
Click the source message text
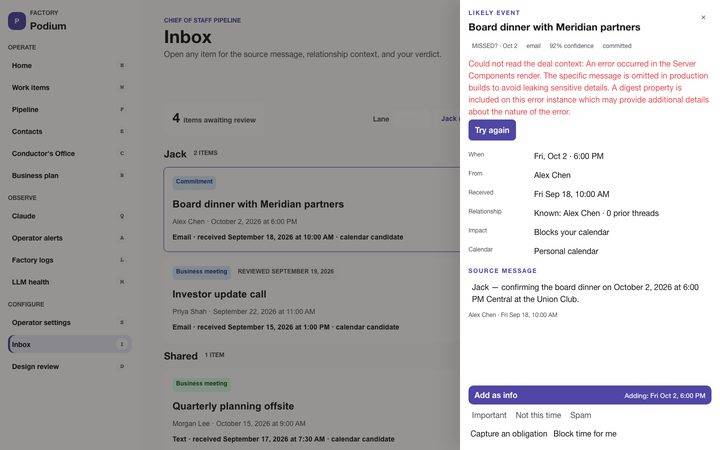pyautogui.click(x=585, y=293)
